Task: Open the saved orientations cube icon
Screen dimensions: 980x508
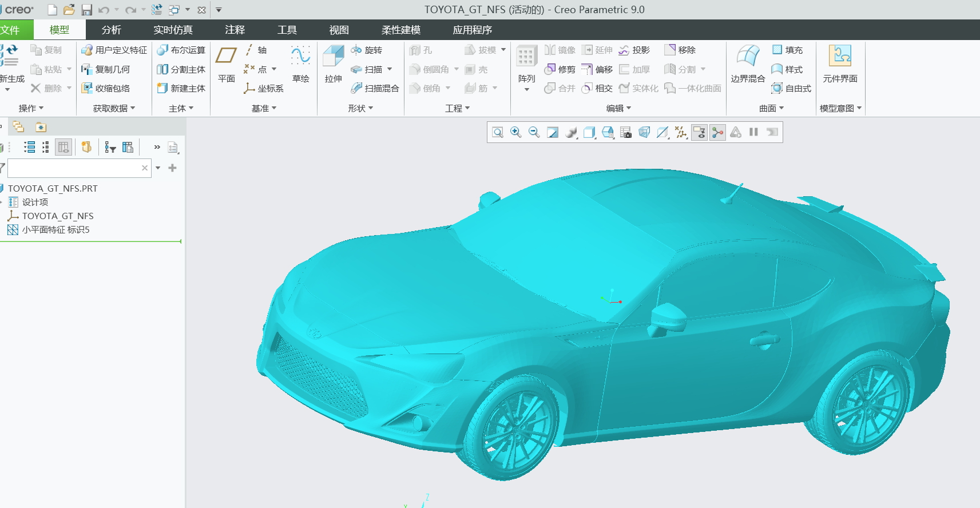Action: pyautogui.click(x=589, y=133)
